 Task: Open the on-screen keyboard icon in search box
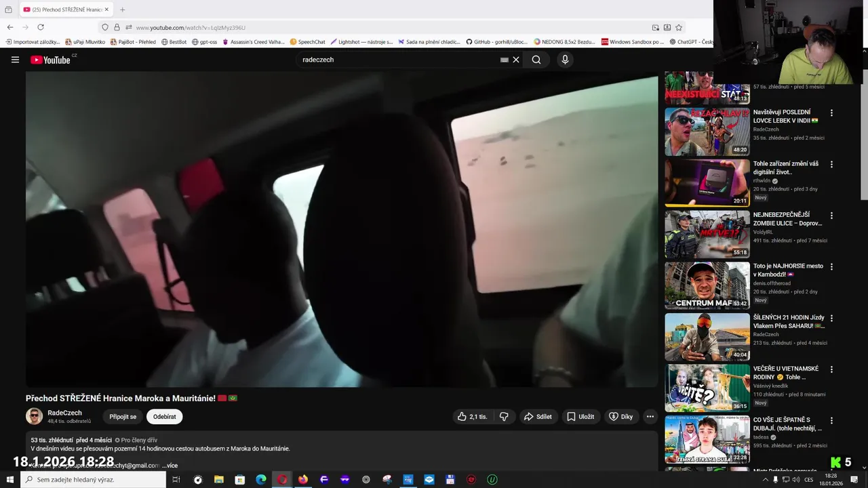click(x=505, y=60)
